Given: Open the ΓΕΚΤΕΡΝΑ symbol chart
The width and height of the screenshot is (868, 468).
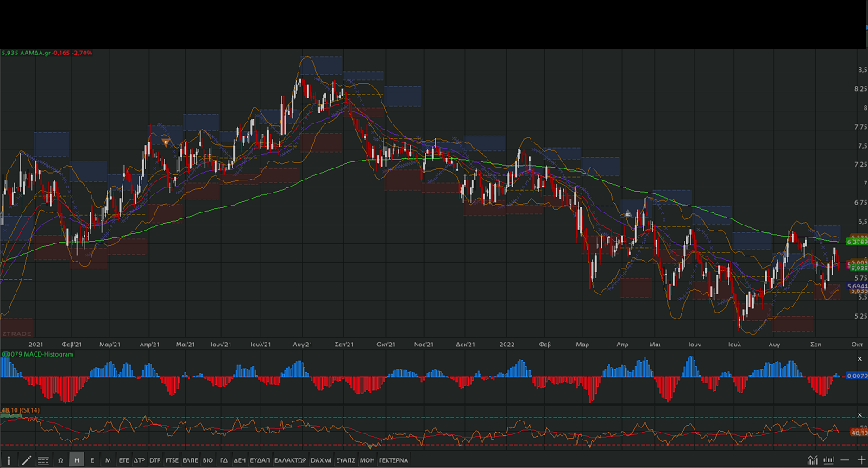Looking at the screenshot, I should pyautogui.click(x=393, y=459).
